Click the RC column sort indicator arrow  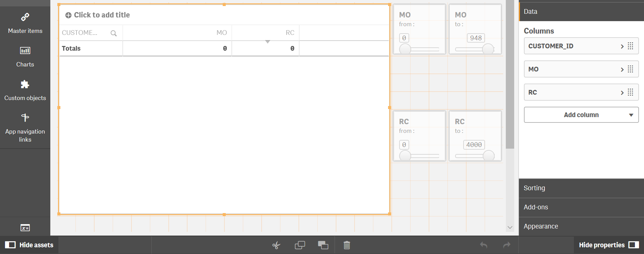(x=268, y=42)
